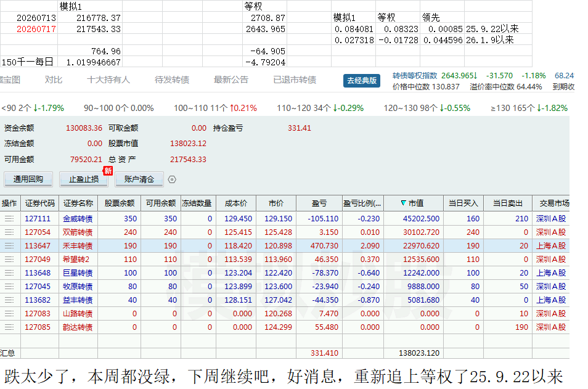Click the 转债等权指数 label
Viewport: 588px width, 389px height.
(x=415, y=75)
